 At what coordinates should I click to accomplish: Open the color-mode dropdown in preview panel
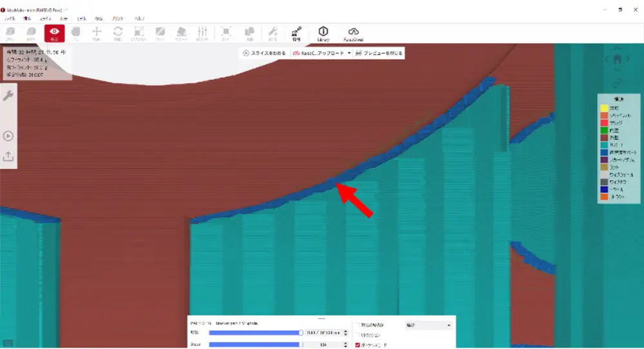coord(428,326)
